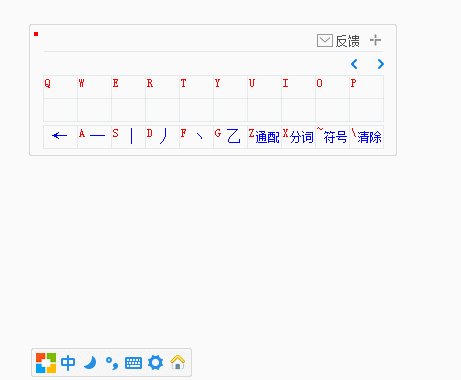The width and height of the screenshot is (461, 380).
Task: Open settings via the gear icon
Action: pyautogui.click(x=156, y=363)
